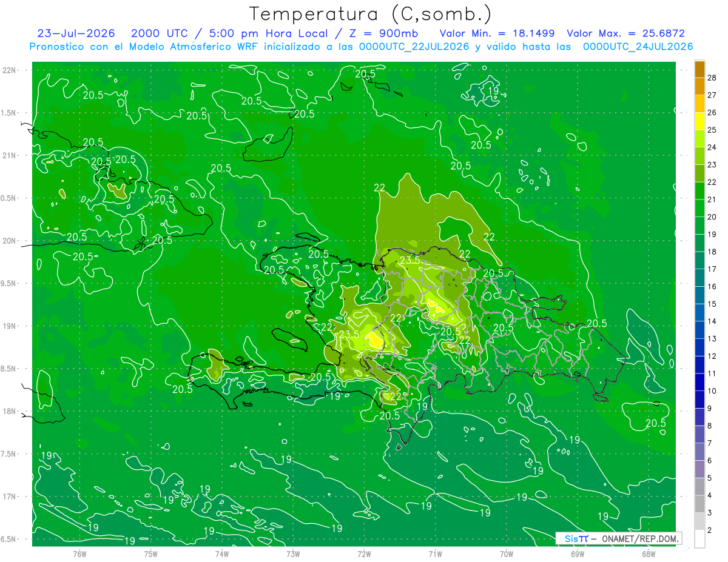The width and height of the screenshot is (728, 562).
Task: Select the pressure level "Z = 900mb"
Action: (382, 33)
